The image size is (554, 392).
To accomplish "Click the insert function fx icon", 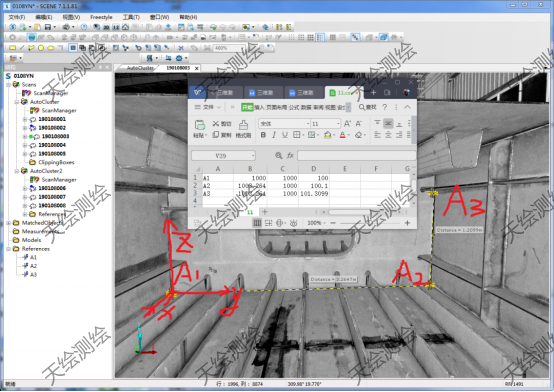I will tap(290, 155).
